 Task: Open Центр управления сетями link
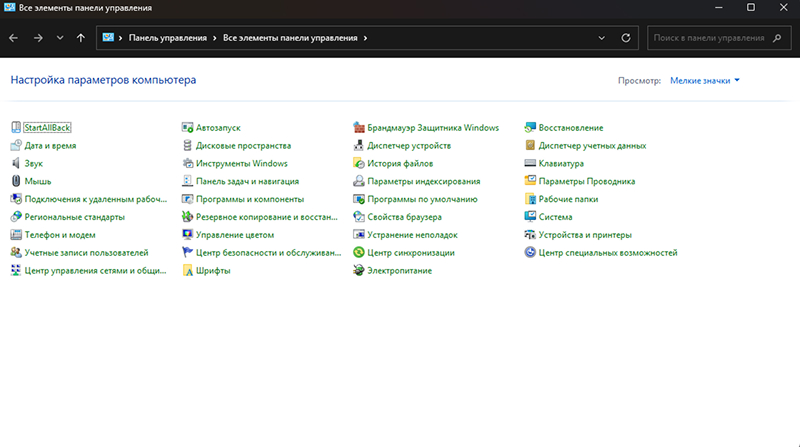95,270
